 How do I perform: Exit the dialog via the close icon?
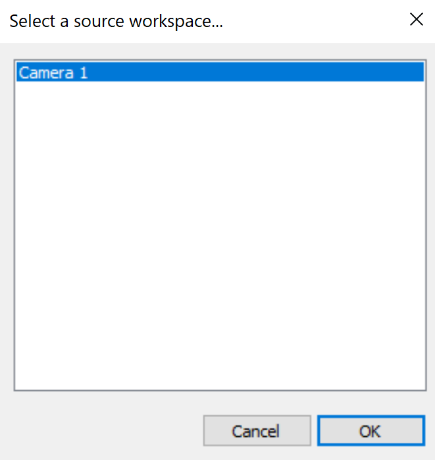coord(416,20)
